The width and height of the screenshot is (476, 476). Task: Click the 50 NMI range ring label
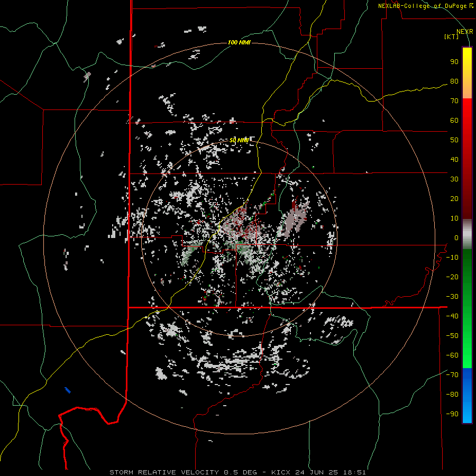click(239, 140)
